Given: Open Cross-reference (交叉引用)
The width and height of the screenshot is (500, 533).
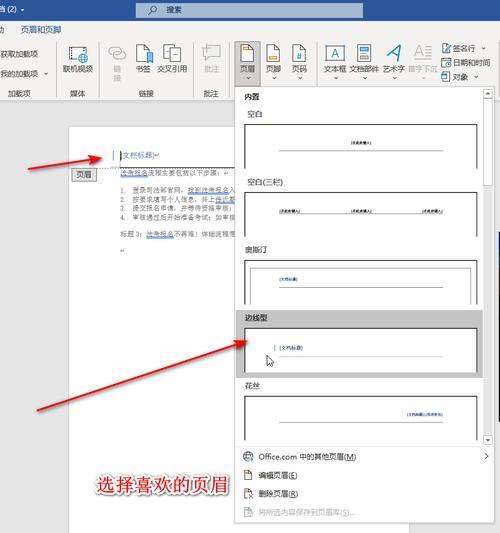Looking at the screenshot, I should point(172,58).
